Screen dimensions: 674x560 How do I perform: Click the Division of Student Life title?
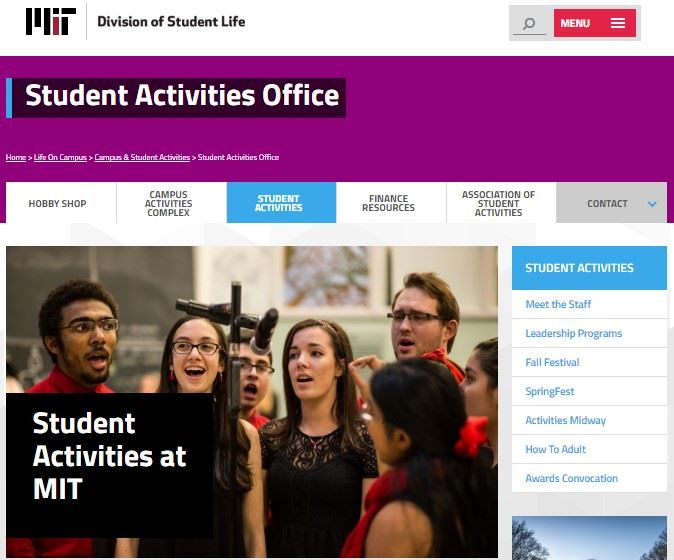click(171, 21)
